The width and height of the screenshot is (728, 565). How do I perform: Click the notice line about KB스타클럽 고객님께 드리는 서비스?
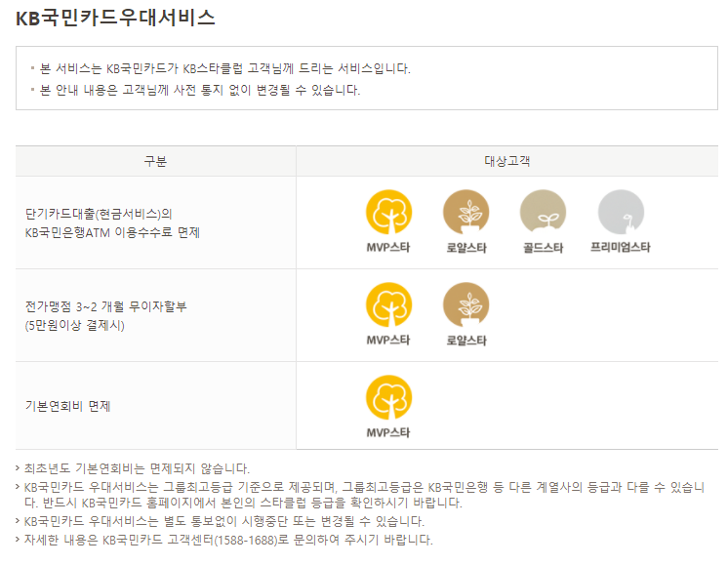coord(225,68)
